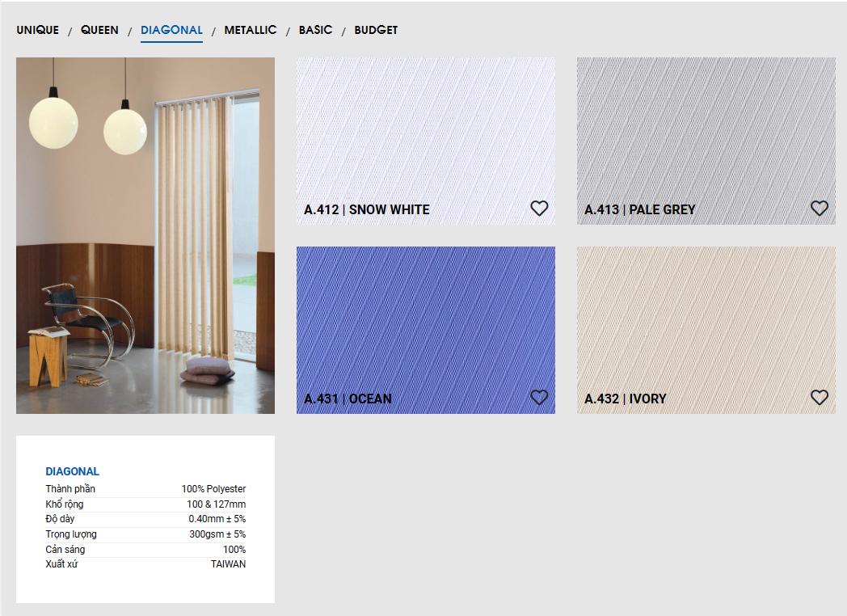Image resolution: width=847 pixels, height=616 pixels.
Task: Click the A.412 | SNOW WHITE label
Action: click(x=367, y=209)
